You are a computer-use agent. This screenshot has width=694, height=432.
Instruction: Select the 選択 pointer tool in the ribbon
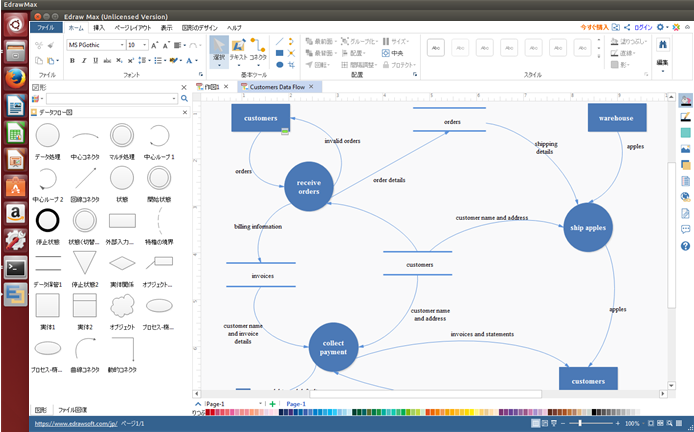(218, 51)
